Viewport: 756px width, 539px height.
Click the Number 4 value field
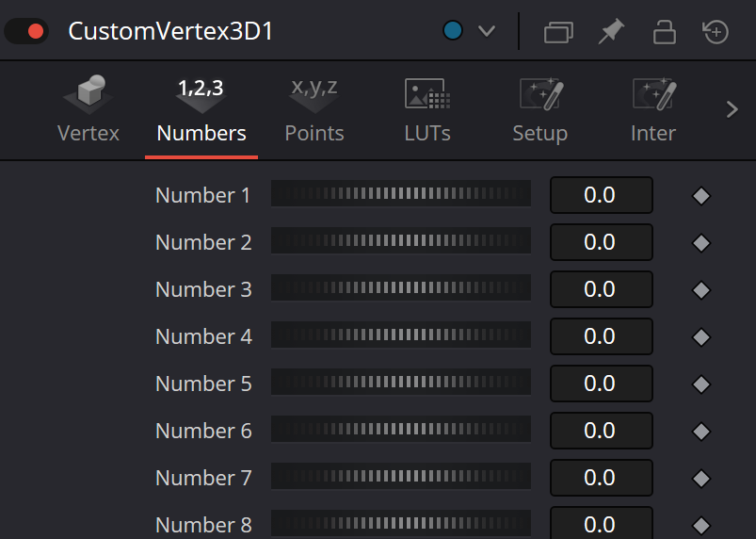602,336
